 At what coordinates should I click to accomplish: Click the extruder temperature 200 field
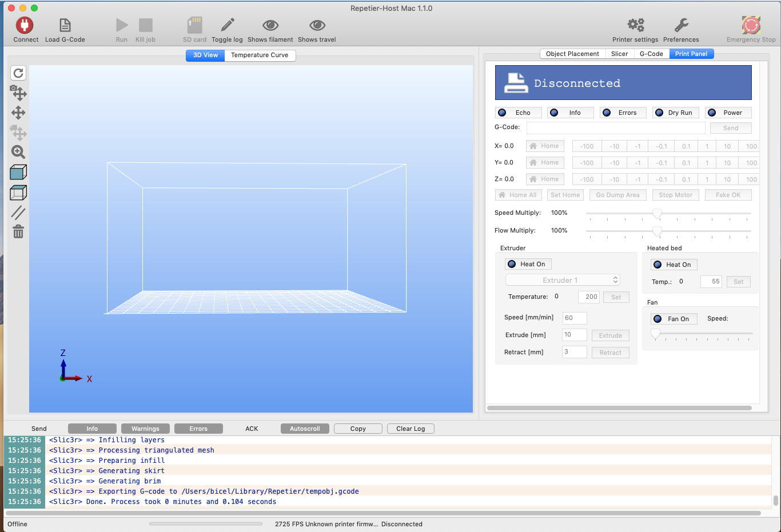(589, 297)
